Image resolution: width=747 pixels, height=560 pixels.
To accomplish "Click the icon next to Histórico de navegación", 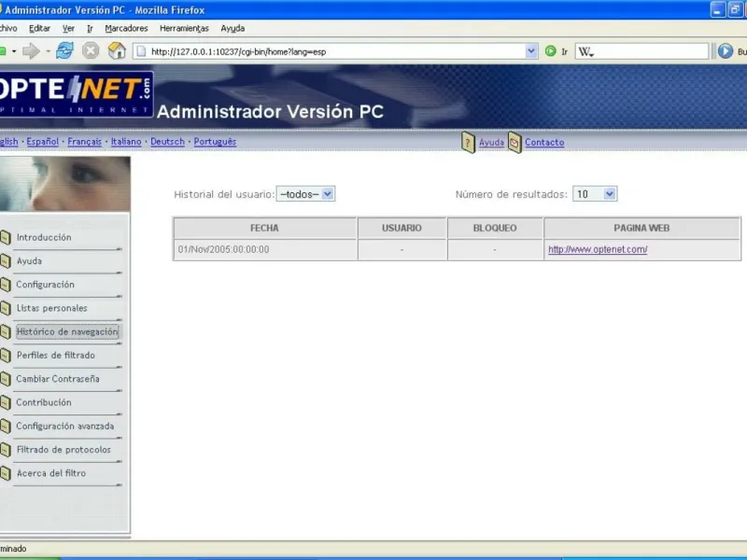I will [6, 332].
